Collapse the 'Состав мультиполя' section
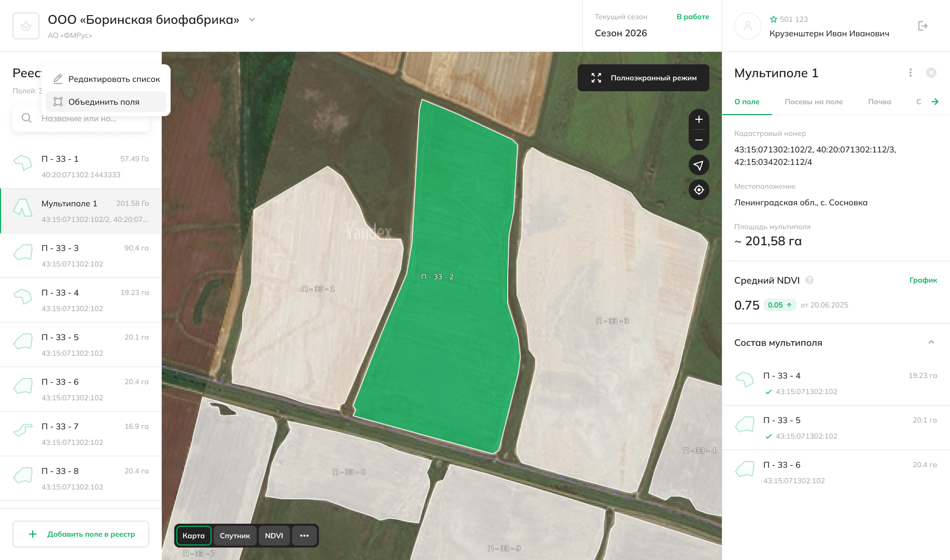The height and width of the screenshot is (560, 950). (931, 342)
